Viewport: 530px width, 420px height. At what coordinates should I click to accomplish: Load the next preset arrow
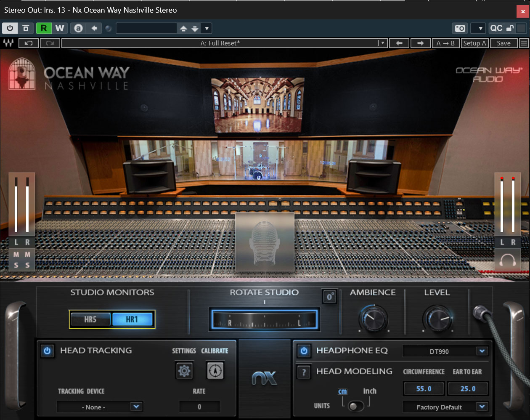tap(420, 43)
